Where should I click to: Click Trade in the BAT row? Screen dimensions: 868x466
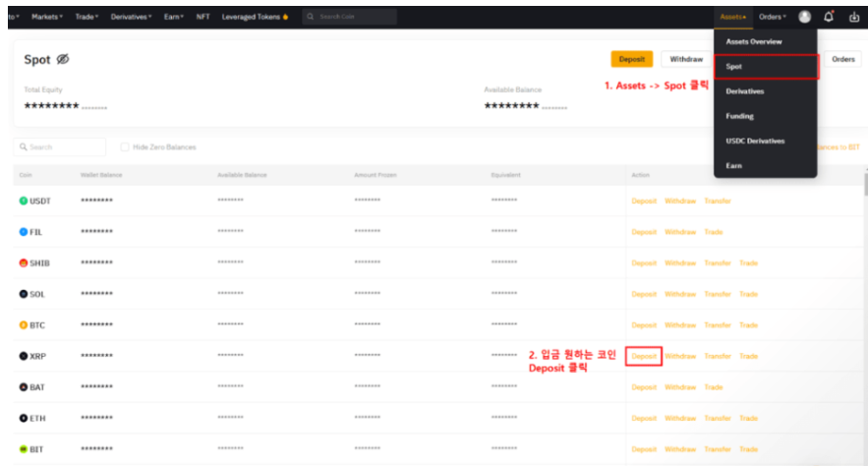[x=714, y=386]
